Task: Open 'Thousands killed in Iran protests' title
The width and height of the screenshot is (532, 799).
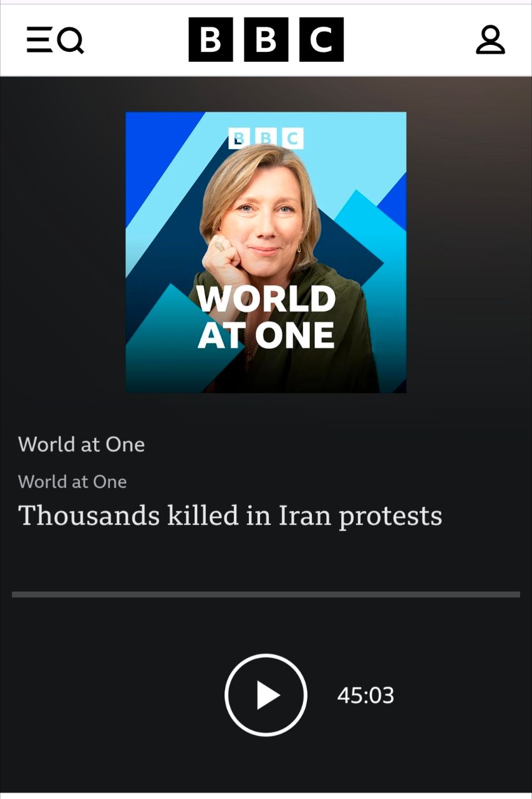Action: click(x=230, y=516)
